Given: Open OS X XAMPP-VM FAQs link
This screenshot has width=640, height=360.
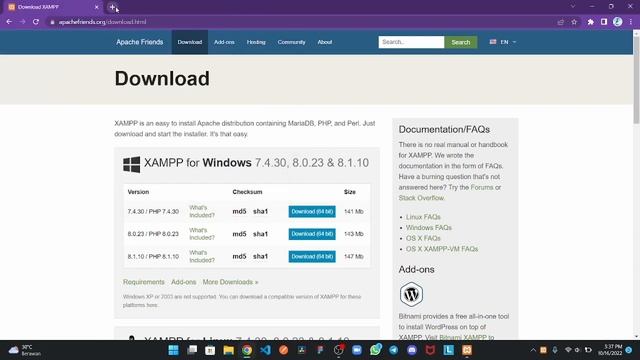Looking at the screenshot, I should 442,249.
